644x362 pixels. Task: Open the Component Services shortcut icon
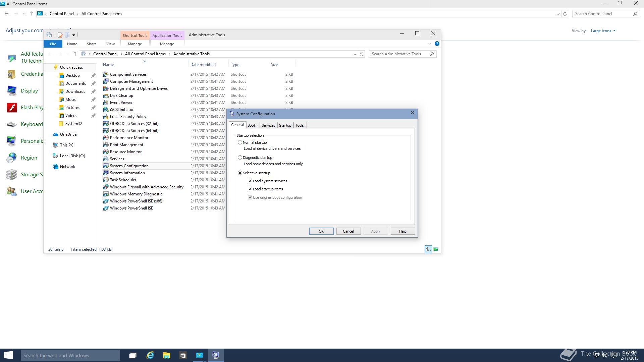pos(106,74)
